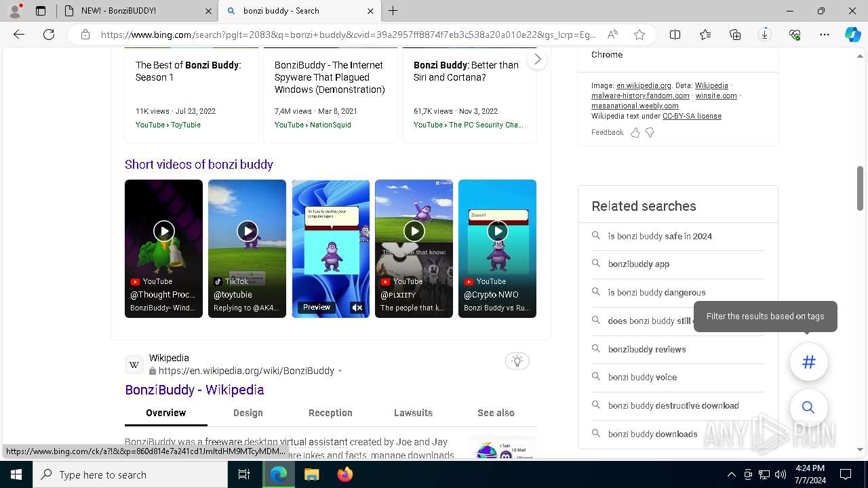Open the Edge profile icon
The width and height of the screenshot is (868, 488).
(14, 11)
